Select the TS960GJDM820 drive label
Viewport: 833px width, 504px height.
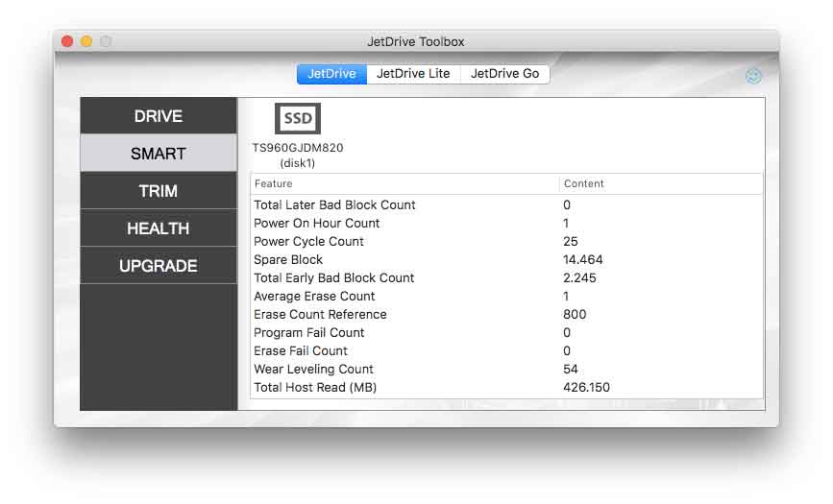298,148
